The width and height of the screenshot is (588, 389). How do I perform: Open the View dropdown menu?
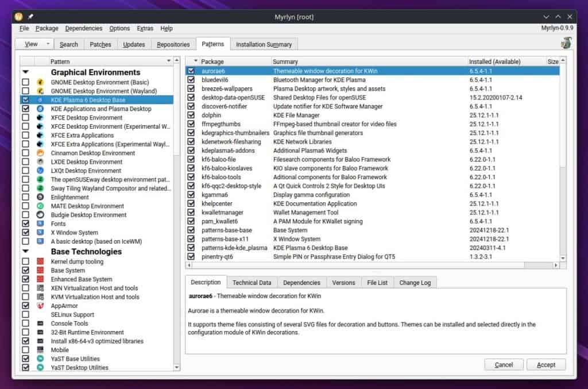[x=33, y=44]
